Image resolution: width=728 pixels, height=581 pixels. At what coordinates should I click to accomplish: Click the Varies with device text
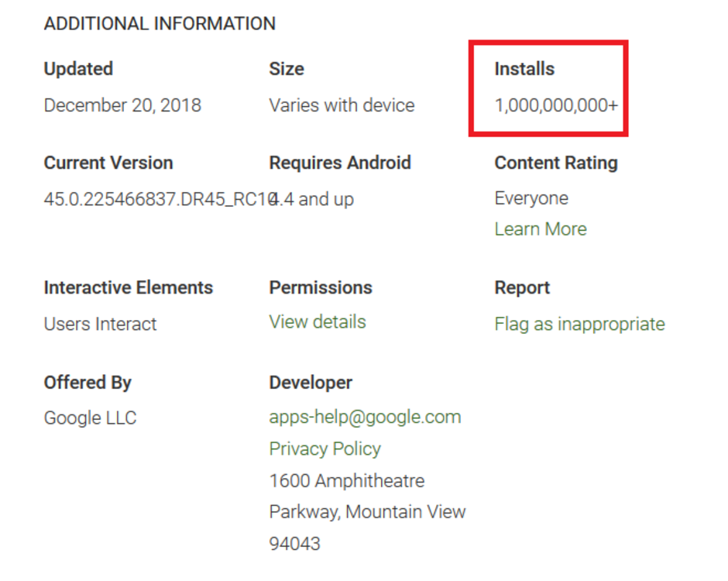coord(342,105)
